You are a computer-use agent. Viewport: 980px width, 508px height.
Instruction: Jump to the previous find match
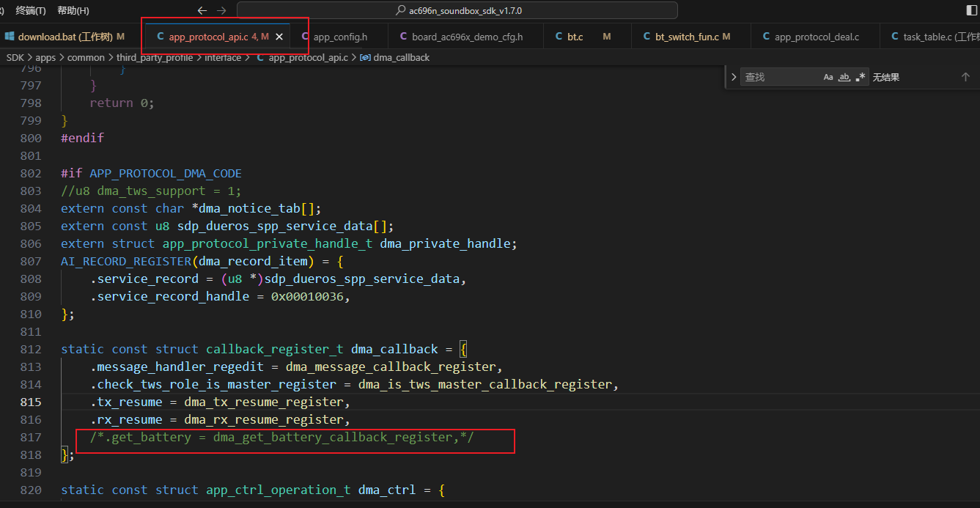965,77
